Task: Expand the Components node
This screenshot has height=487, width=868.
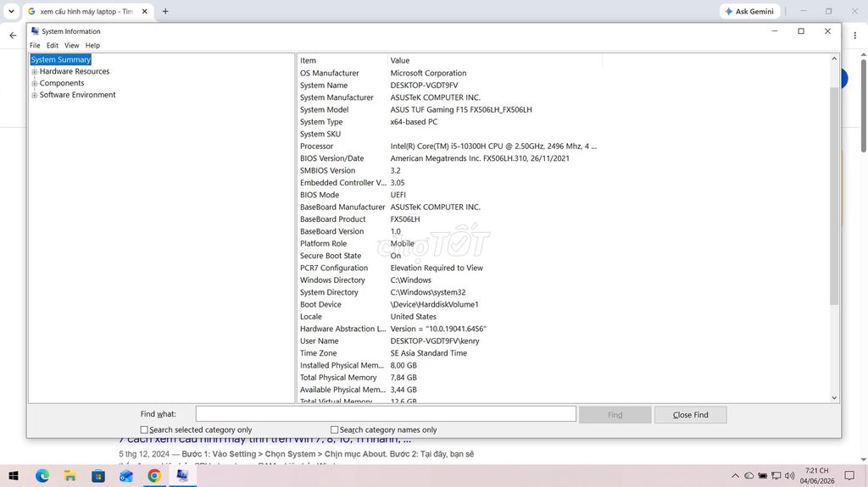Action: (x=34, y=84)
